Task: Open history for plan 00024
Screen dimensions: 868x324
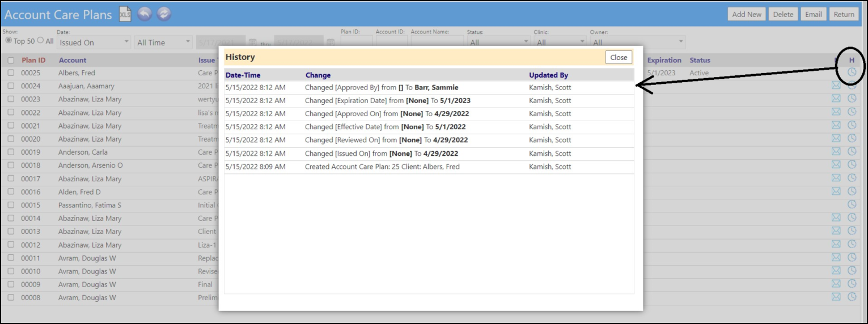Action: (x=852, y=86)
